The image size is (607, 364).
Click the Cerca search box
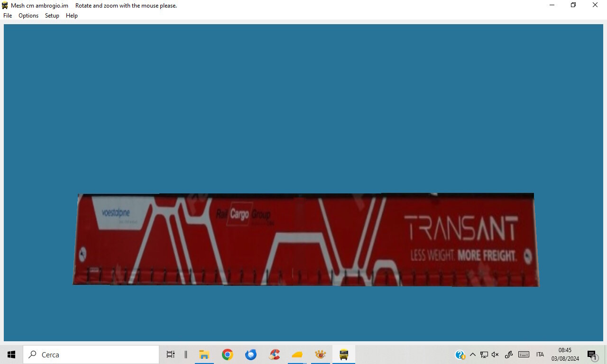coord(91,355)
